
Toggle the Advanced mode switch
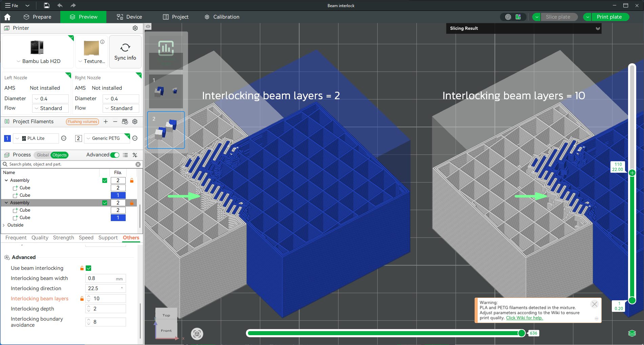[115, 155]
